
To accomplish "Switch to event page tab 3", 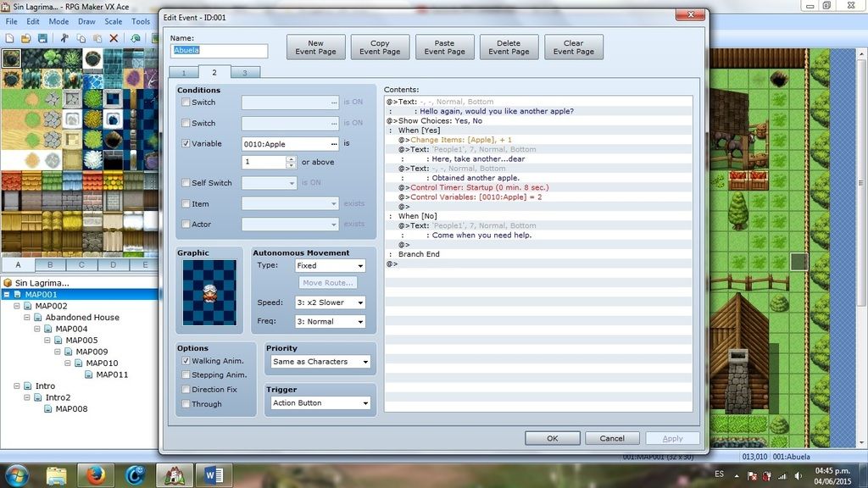I will tap(245, 73).
